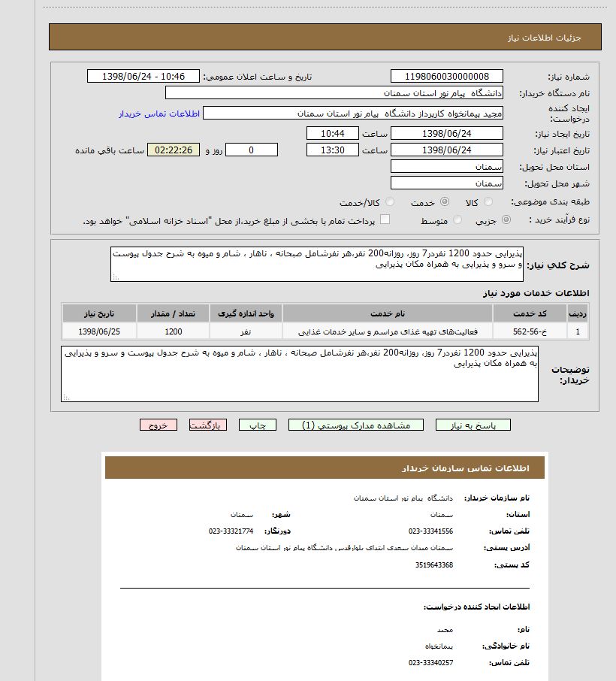Open 'مشاهده مدارک پیوستی (1)' attachments

click(355, 425)
